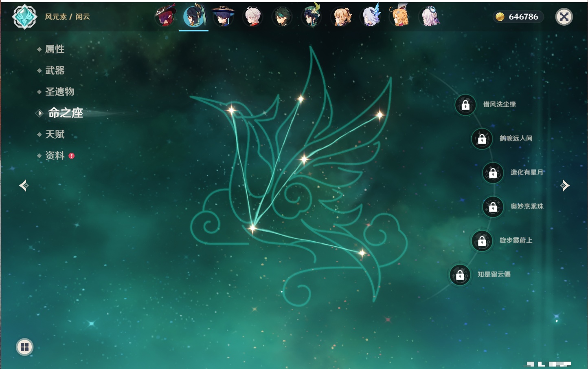
Task: Go to the previous character with left arrow
Action: [x=24, y=186]
